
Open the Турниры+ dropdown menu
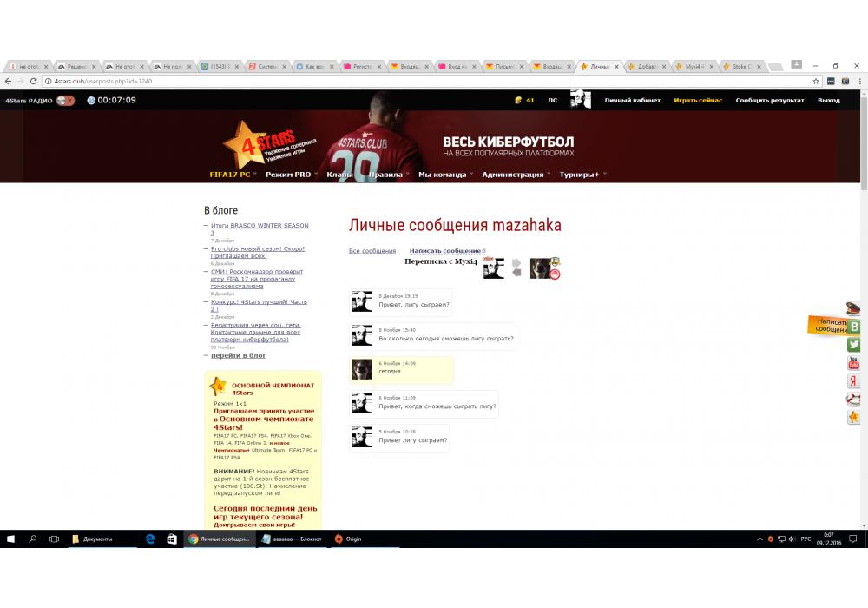[582, 175]
